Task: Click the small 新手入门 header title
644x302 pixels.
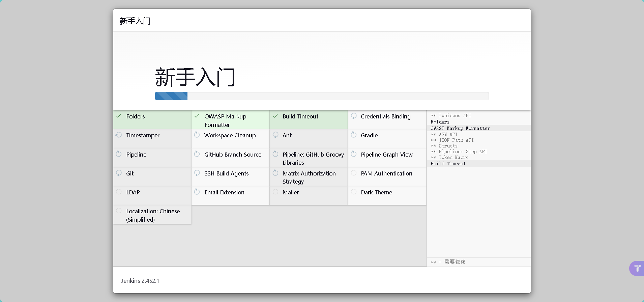Action: coord(135,21)
